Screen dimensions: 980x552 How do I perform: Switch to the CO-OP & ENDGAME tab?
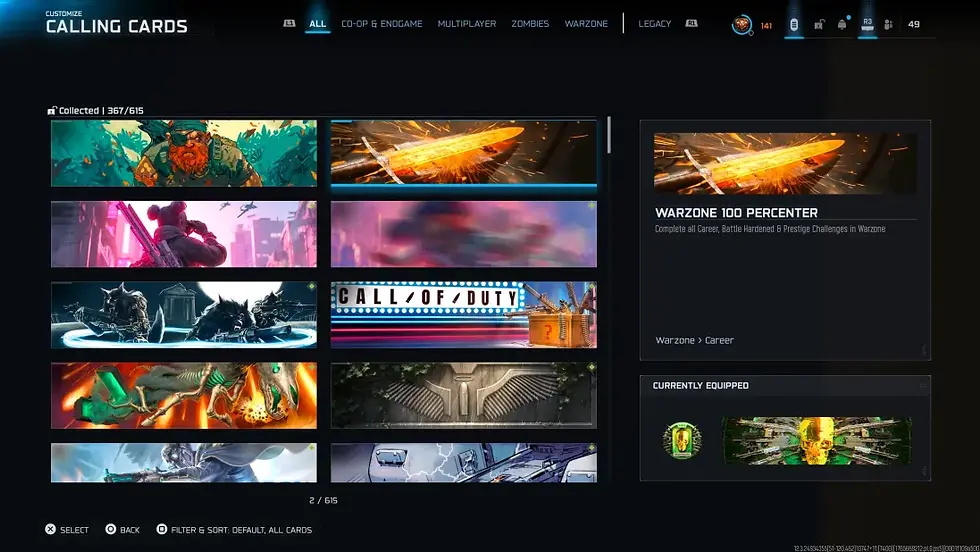(x=382, y=24)
